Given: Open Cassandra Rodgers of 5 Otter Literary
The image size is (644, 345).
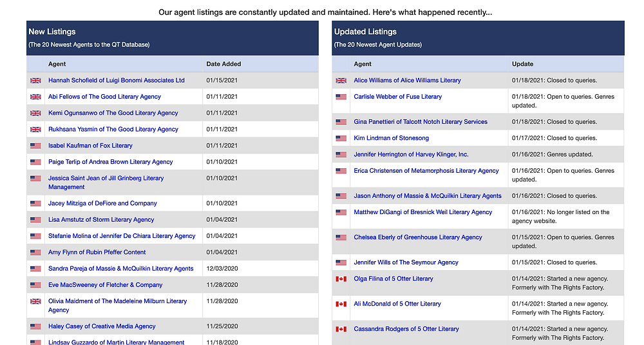Looking at the screenshot, I should click(406, 329).
